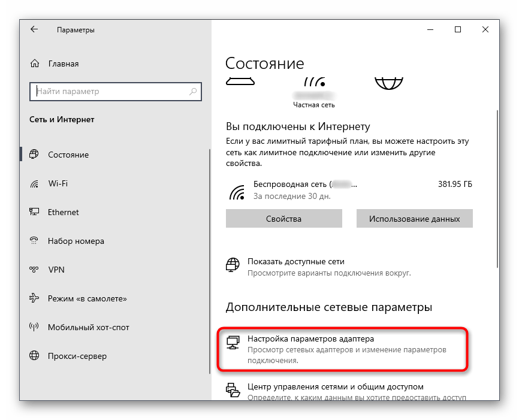The height and width of the screenshot is (420, 519).
Task: Open Центр управления сетями и общим доступом
Action: [x=335, y=387]
